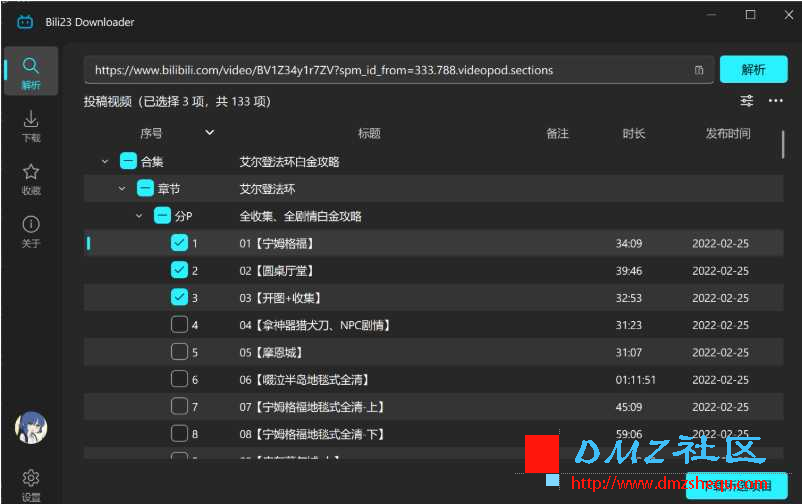Open the 解析 search icon in sidebar

pyautogui.click(x=31, y=72)
